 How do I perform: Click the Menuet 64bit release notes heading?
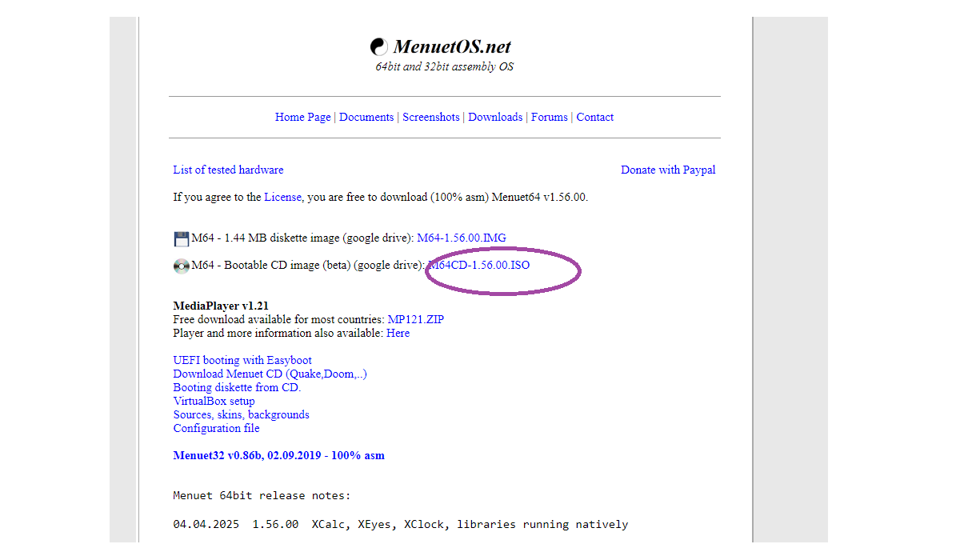tap(262, 496)
